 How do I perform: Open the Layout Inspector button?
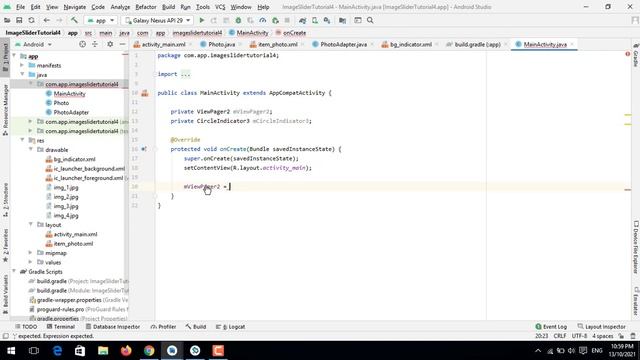(x=602, y=327)
